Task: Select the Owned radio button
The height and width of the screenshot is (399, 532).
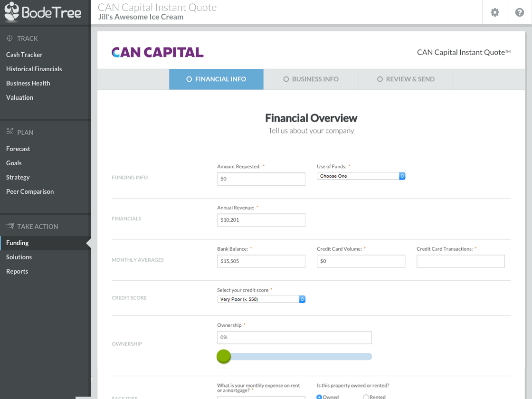Action: tap(319, 397)
